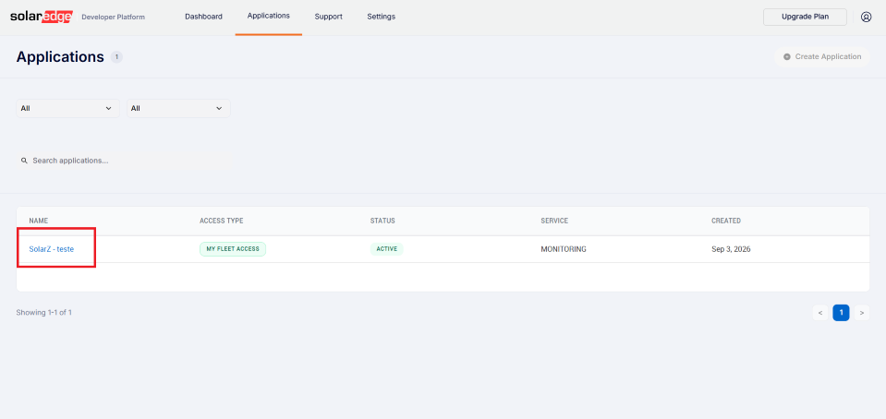886x419 pixels.
Task: Go to the next page arrow
Action: (x=862, y=312)
